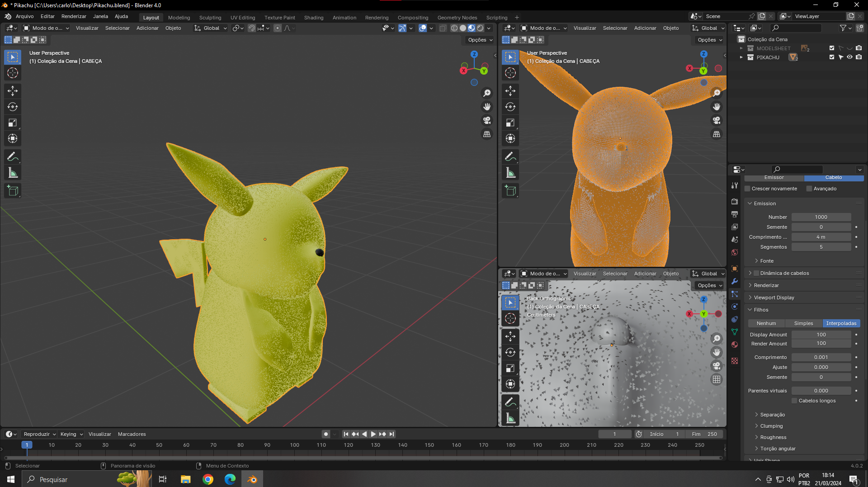The width and height of the screenshot is (868, 487).
Task: Select the Scale tool in main viewport
Action: coord(13,123)
